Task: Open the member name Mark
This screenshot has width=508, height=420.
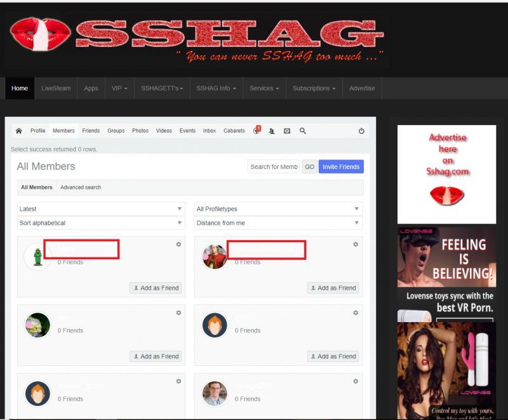Action: [67, 249]
